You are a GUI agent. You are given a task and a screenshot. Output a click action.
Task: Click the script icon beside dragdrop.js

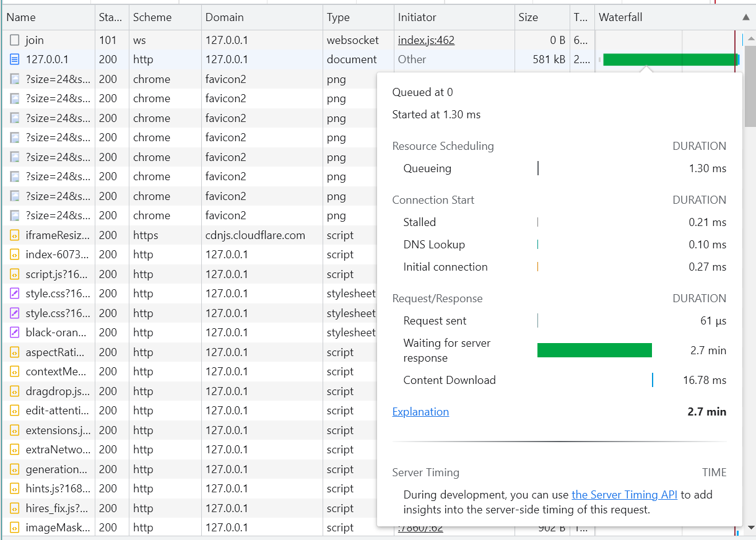click(14, 391)
